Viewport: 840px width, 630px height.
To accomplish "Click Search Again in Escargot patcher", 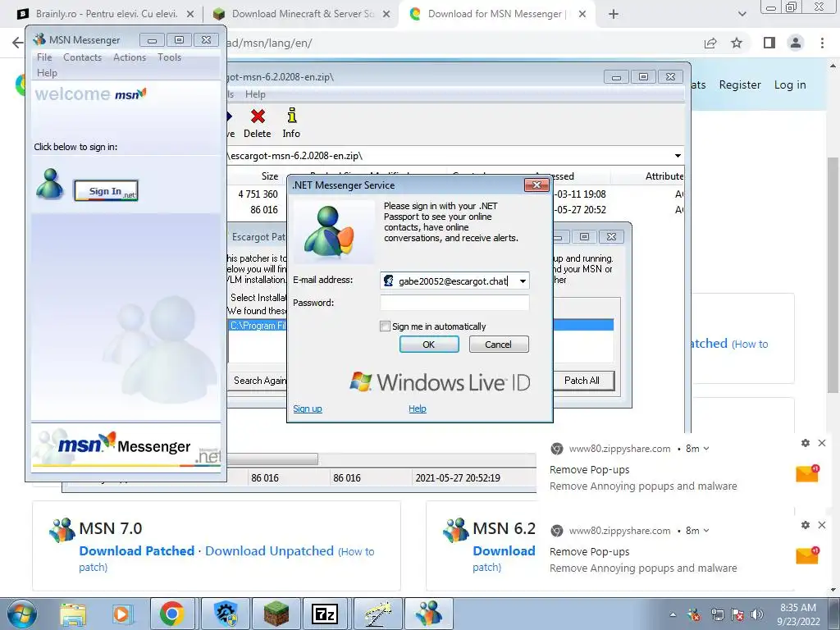I will (x=259, y=381).
